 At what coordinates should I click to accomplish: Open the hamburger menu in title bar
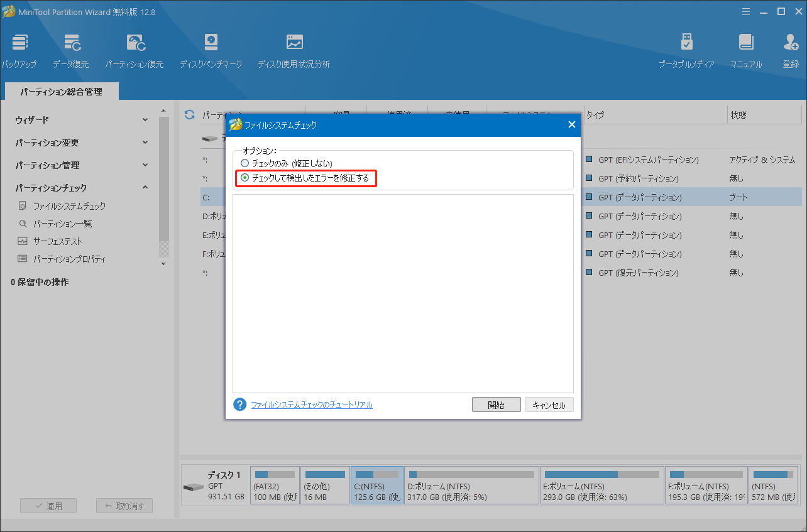tap(746, 11)
